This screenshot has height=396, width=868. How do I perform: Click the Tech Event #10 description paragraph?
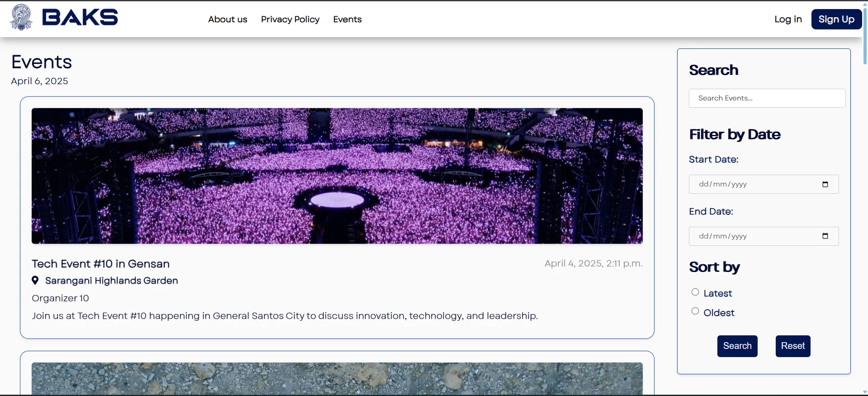pyautogui.click(x=285, y=316)
